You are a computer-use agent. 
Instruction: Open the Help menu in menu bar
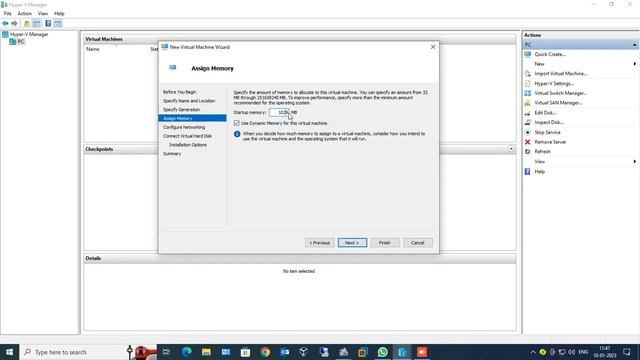coord(59,13)
